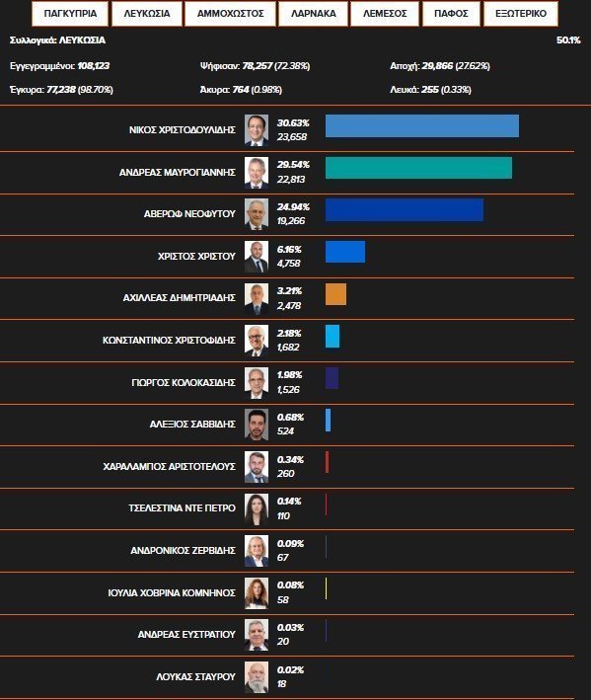Screen dimensions: 591x700
Task: Open the ΑΜΜΟΧΩΣΤΟΣ results tab
Action: pyautogui.click(x=230, y=14)
